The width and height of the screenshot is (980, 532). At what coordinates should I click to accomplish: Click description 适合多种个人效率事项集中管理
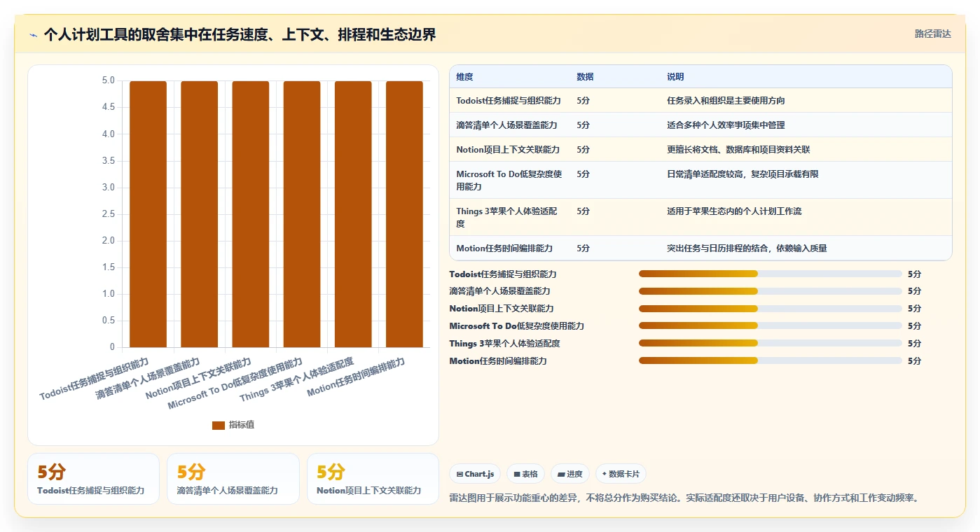pyautogui.click(x=726, y=125)
